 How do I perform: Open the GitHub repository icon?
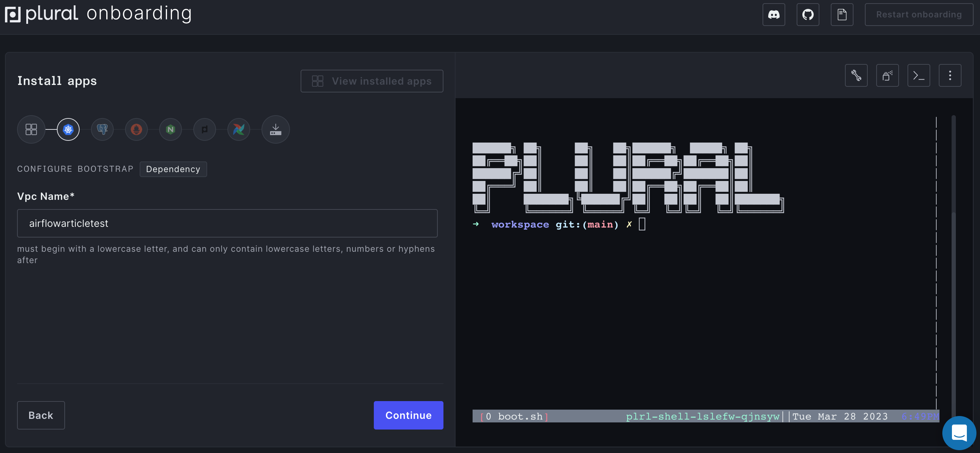pyautogui.click(x=808, y=15)
